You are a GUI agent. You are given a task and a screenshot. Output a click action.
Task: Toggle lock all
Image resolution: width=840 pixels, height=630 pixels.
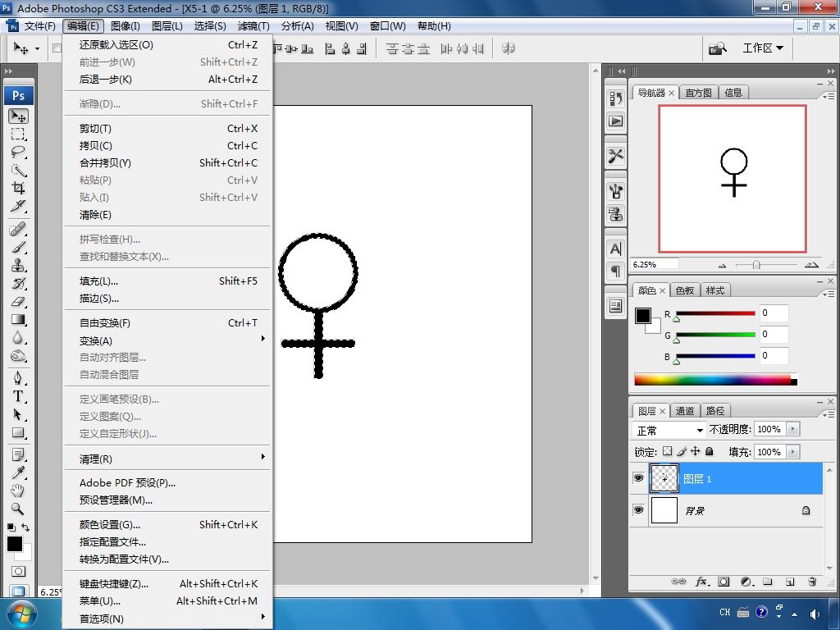[710, 451]
